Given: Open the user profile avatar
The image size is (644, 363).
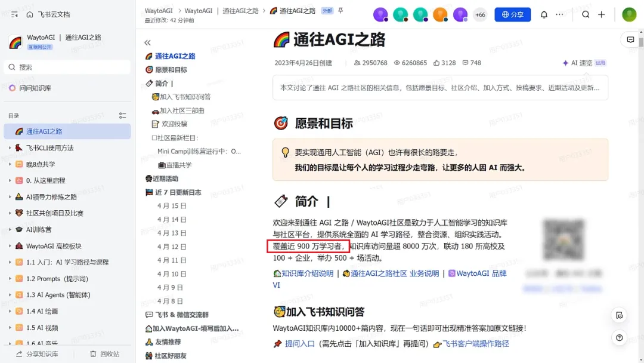Looking at the screenshot, I should click(x=629, y=14).
